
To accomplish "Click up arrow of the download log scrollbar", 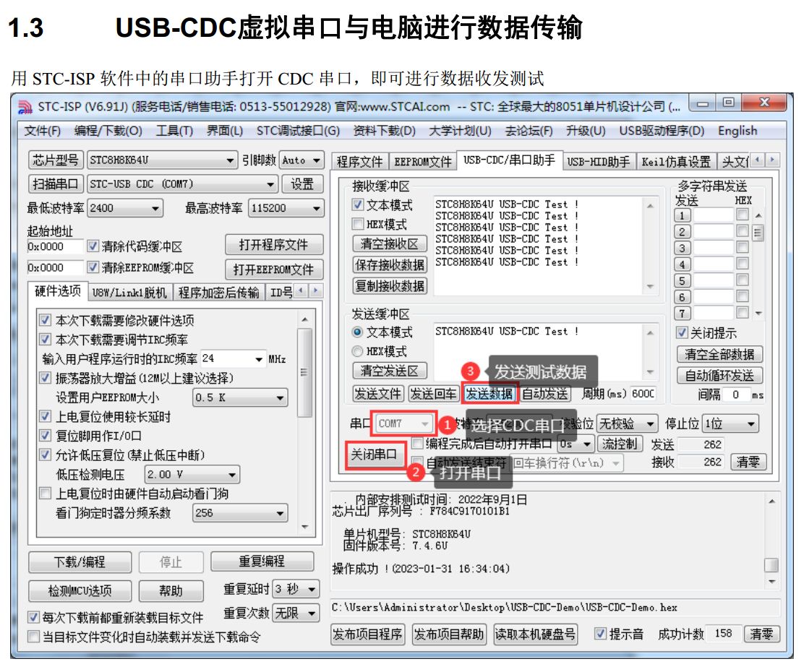I will (771, 501).
